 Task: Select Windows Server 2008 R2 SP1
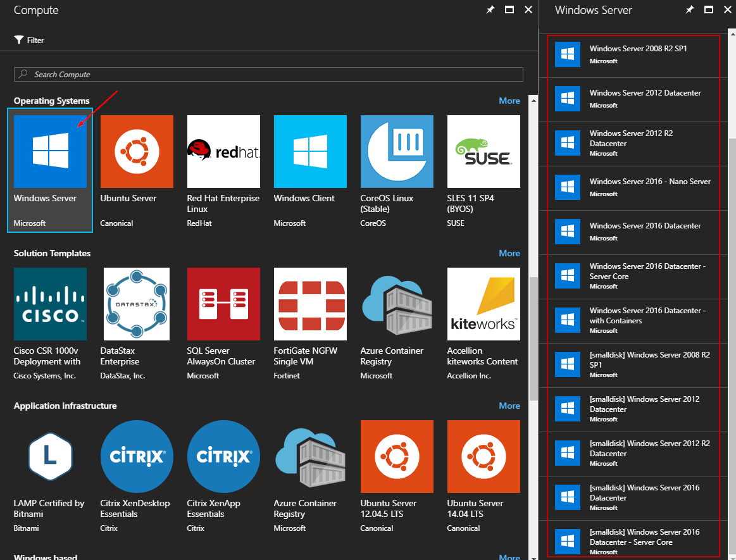tap(633, 56)
